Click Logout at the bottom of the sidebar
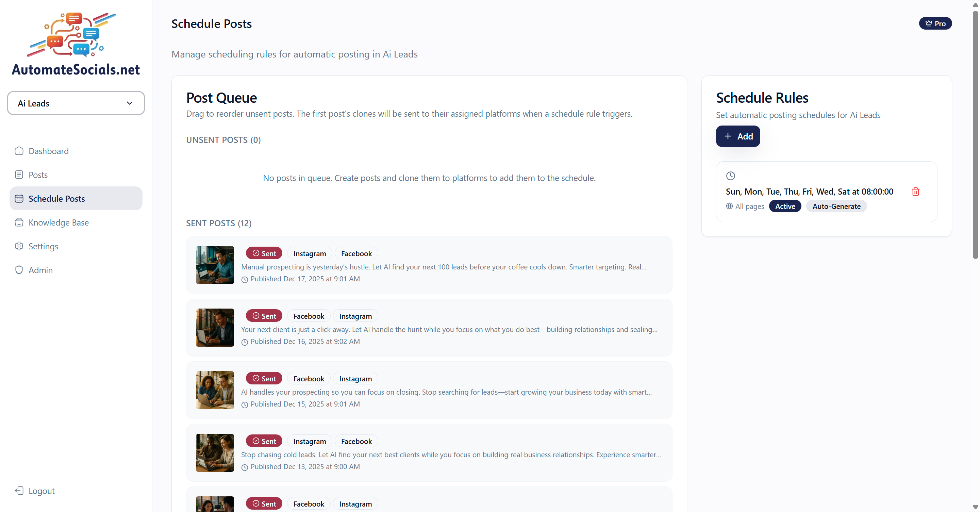 coord(41,491)
